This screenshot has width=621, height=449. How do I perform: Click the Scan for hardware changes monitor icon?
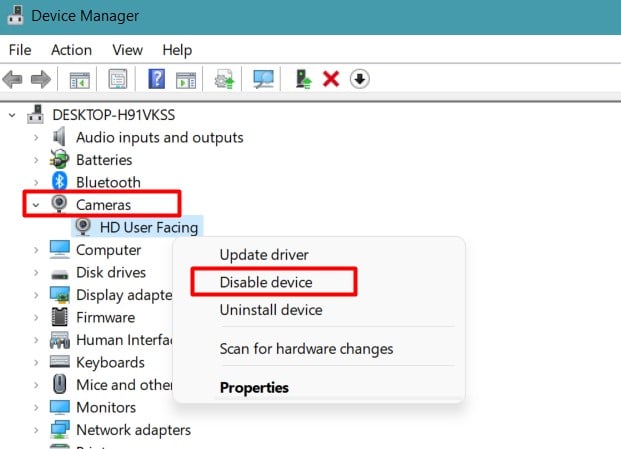tap(263, 79)
